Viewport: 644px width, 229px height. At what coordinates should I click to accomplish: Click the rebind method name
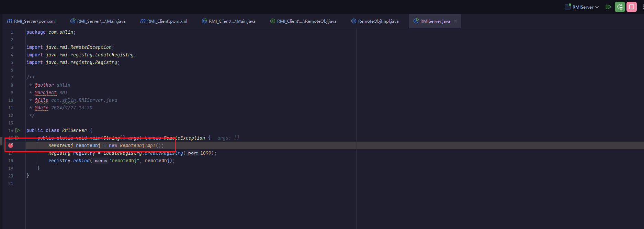tap(81, 161)
